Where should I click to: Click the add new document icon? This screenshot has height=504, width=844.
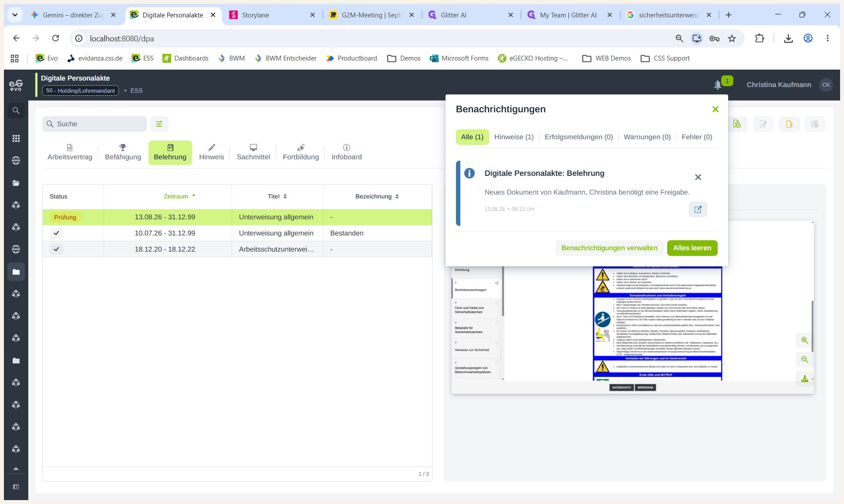coord(737,124)
